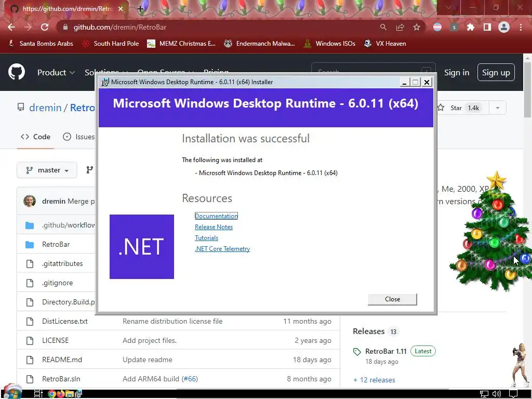
Task: Click the branches icon next to master
Action: pyautogui.click(x=89, y=170)
